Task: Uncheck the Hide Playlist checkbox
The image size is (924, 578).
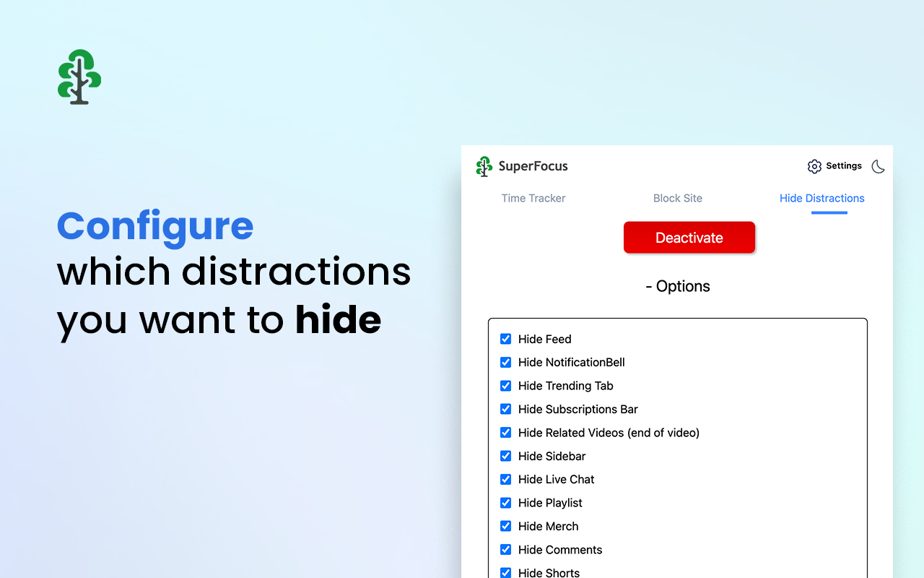Action: coord(506,503)
